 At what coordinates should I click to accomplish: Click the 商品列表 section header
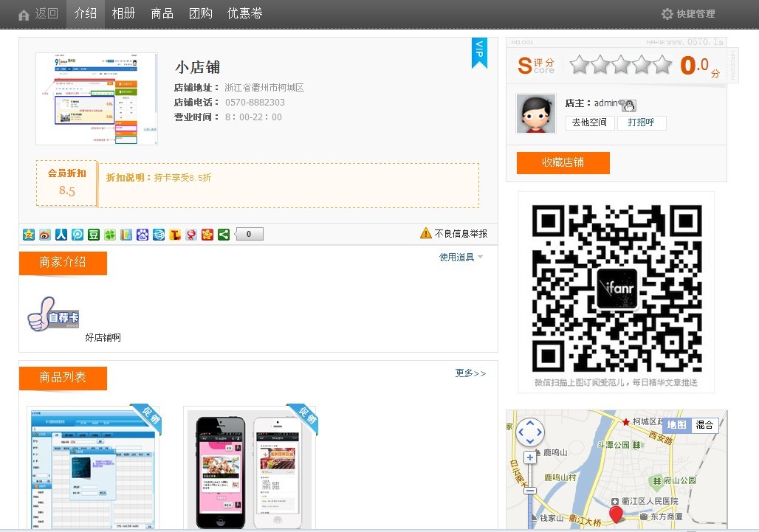(63, 378)
